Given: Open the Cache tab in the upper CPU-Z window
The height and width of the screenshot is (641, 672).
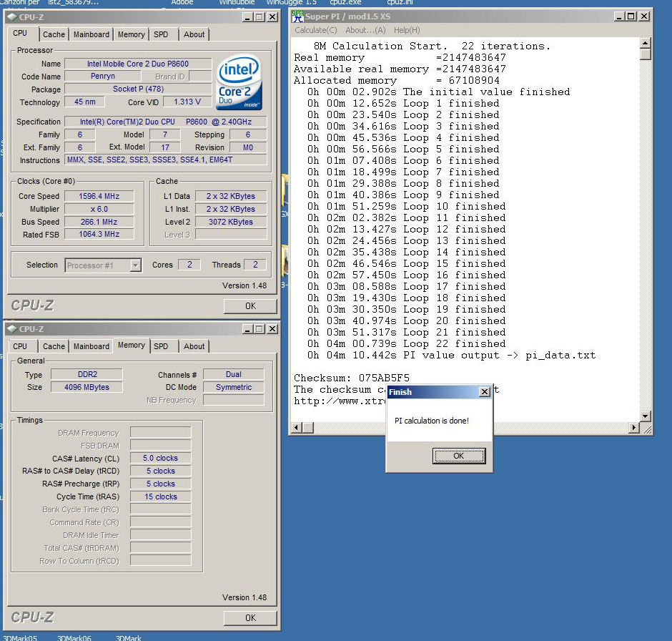Looking at the screenshot, I should 54,34.
